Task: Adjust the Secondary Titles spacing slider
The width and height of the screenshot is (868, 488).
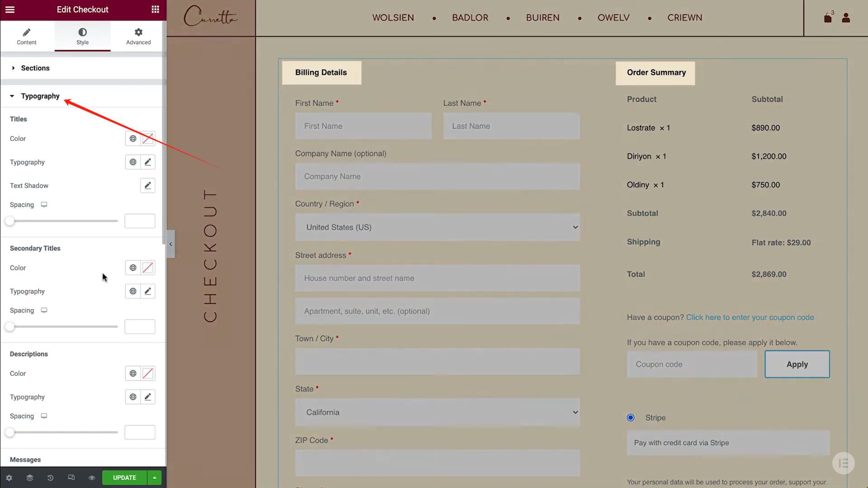Action: pyautogui.click(x=10, y=326)
